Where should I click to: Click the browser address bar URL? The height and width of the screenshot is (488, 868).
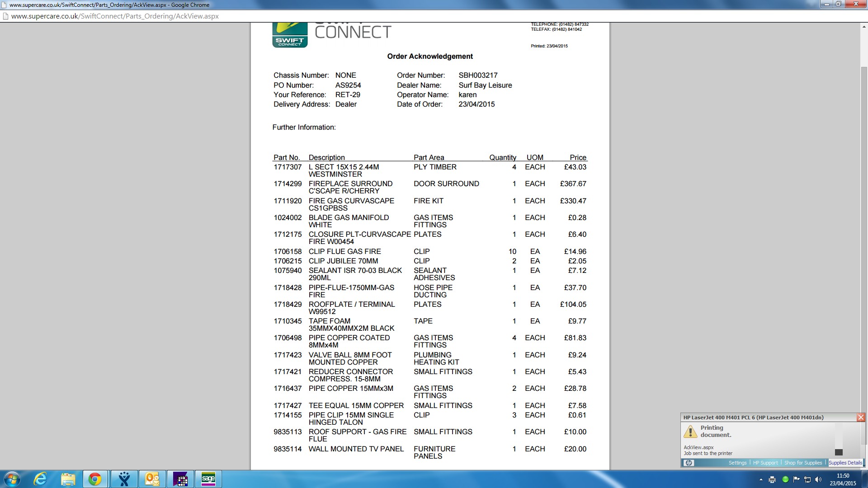coord(115,16)
